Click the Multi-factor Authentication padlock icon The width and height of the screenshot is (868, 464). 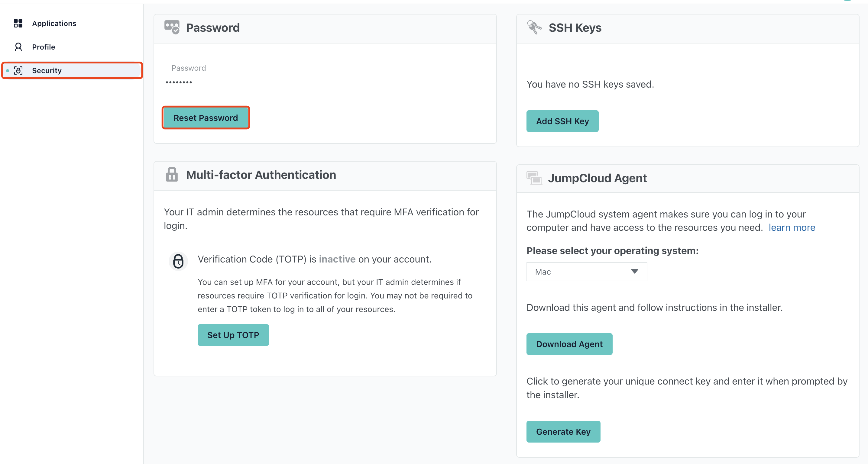pos(172,174)
